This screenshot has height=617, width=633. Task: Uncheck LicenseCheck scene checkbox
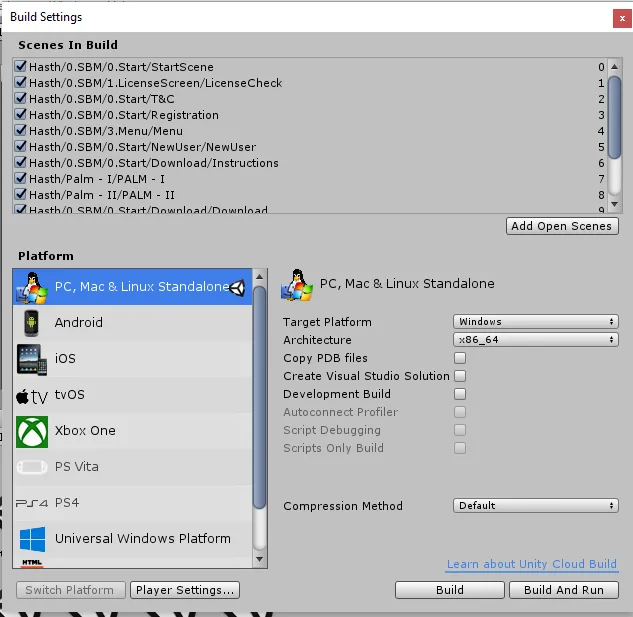pyautogui.click(x=21, y=82)
